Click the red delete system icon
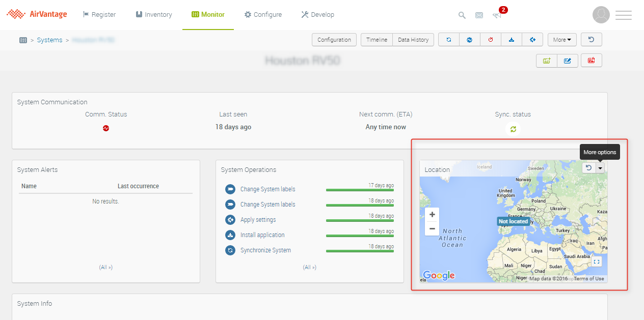 591,61
